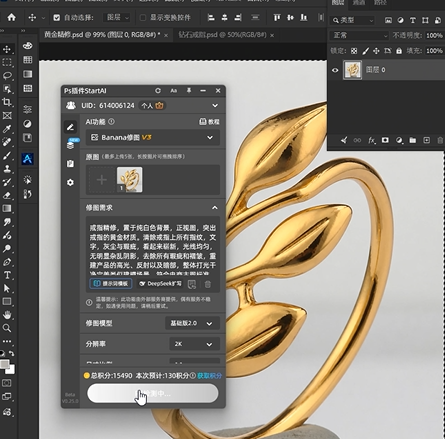The width and height of the screenshot is (445, 439).
Task: Click Home icon in options bar
Action: click(12, 17)
